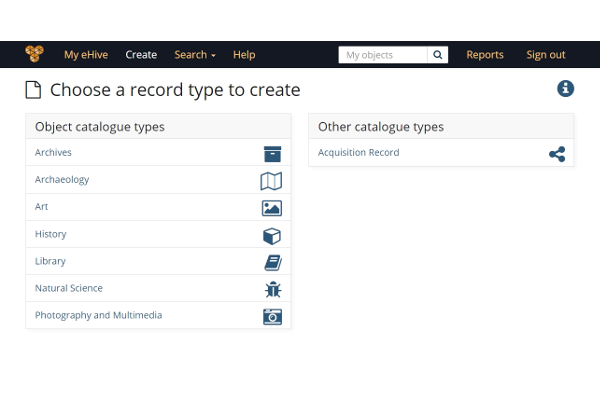
Task: Sign out of eHive
Action: tap(546, 55)
